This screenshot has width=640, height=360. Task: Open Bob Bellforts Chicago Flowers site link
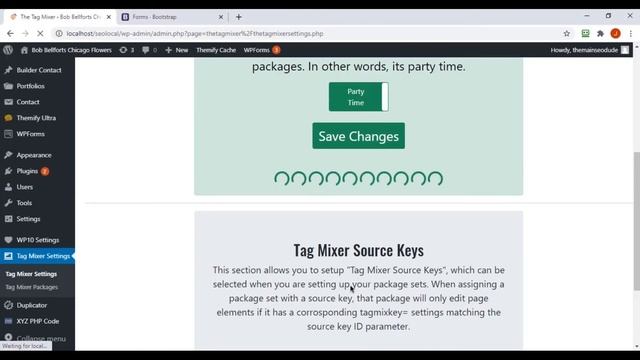click(x=67, y=50)
